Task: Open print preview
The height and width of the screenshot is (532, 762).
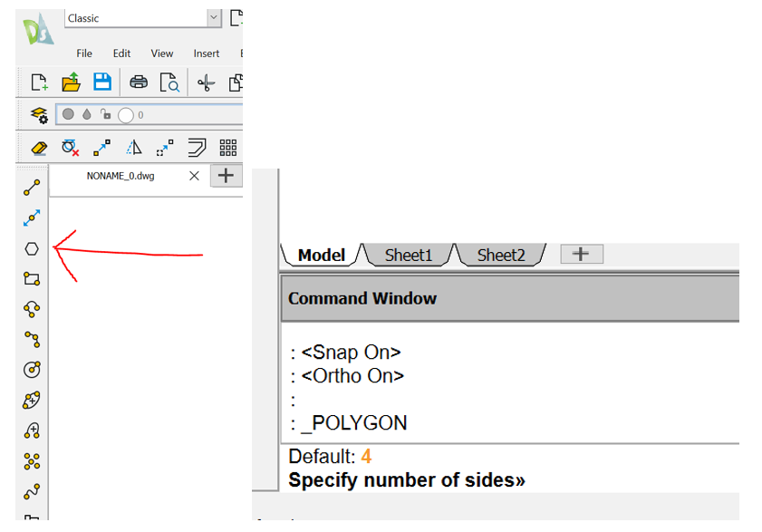Action: (x=169, y=82)
